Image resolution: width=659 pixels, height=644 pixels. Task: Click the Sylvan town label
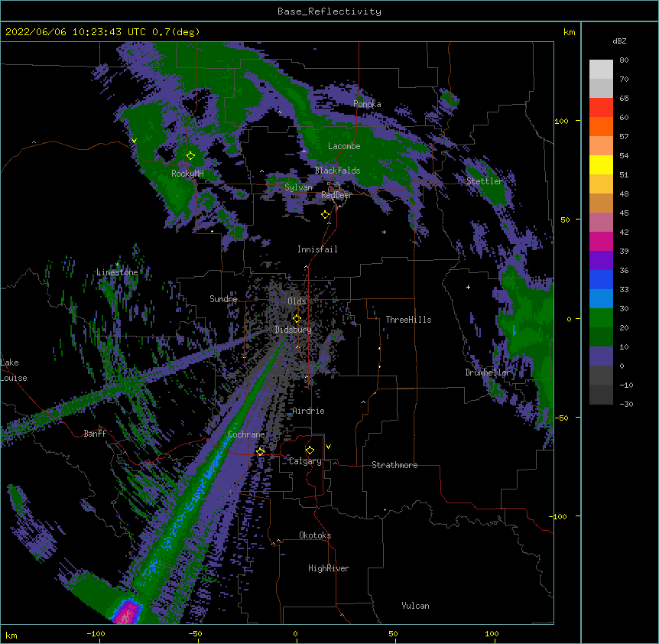(298, 187)
